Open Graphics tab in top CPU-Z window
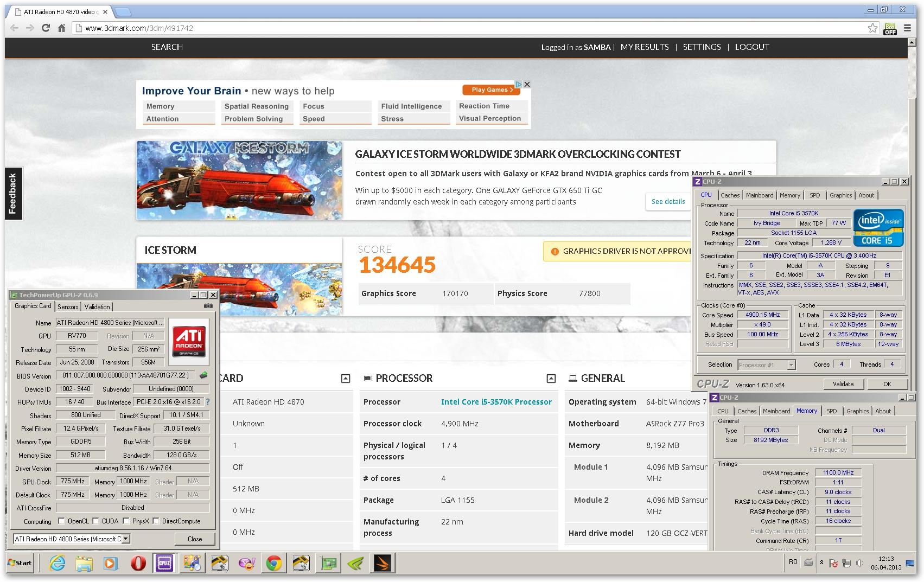 (x=840, y=195)
